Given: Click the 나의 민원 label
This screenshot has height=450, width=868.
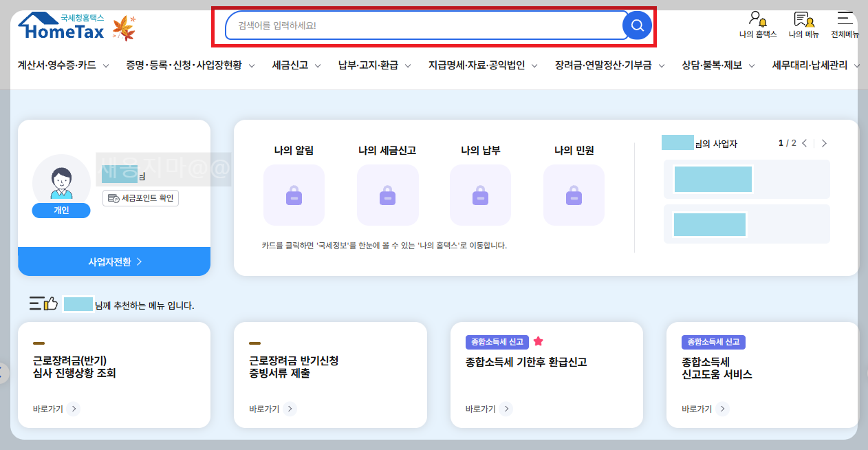Looking at the screenshot, I should pyautogui.click(x=574, y=150).
